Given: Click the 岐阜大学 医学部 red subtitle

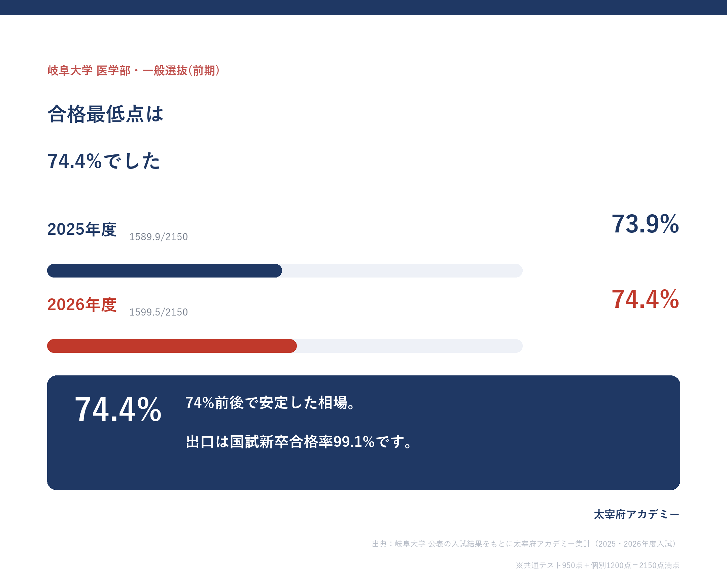Looking at the screenshot, I should (134, 70).
